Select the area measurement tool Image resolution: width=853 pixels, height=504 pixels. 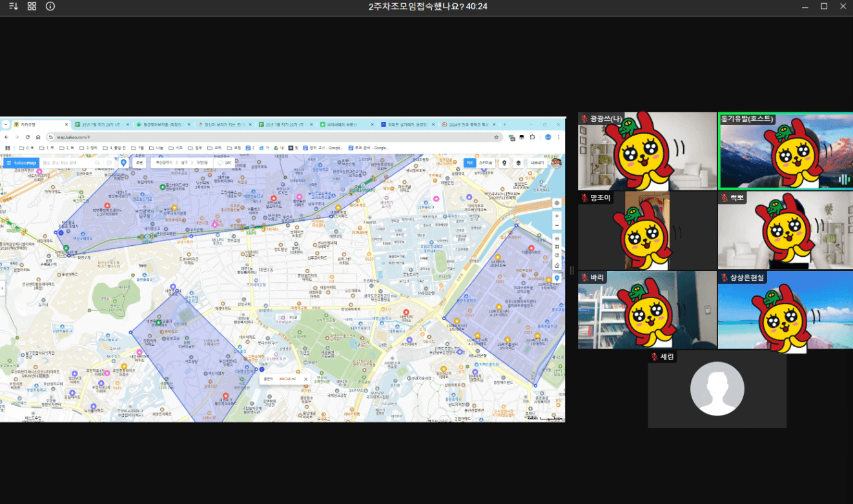(557, 247)
